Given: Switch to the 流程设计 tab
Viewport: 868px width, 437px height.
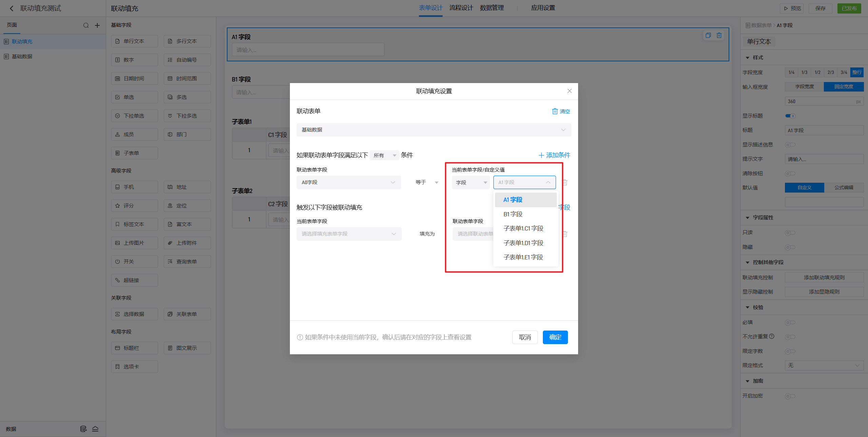Looking at the screenshot, I should click(461, 8).
